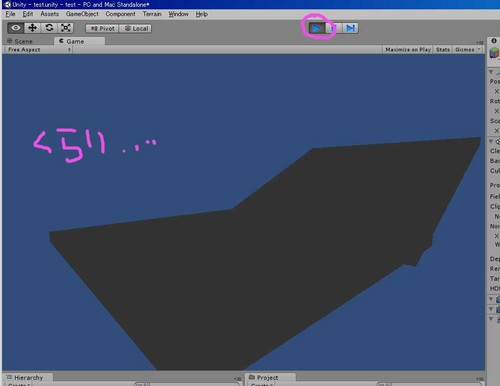Open the Free Aspect dropdown
The image size is (500, 386).
(39, 50)
